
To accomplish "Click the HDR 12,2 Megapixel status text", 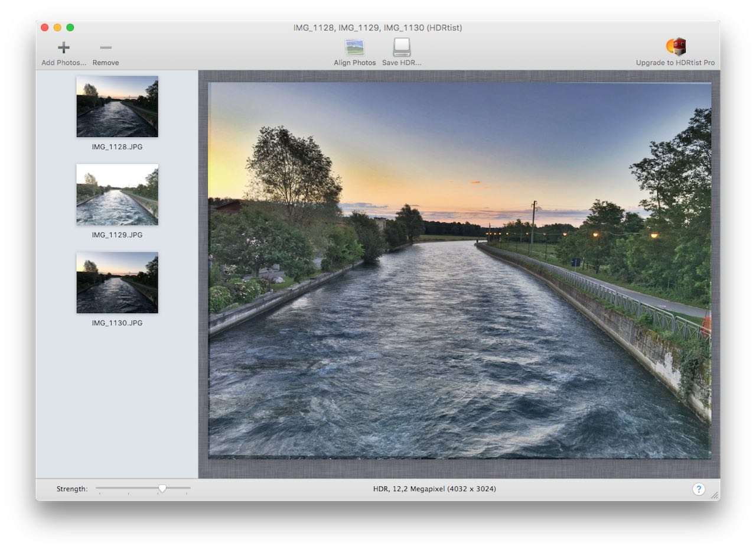I will click(x=434, y=489).
